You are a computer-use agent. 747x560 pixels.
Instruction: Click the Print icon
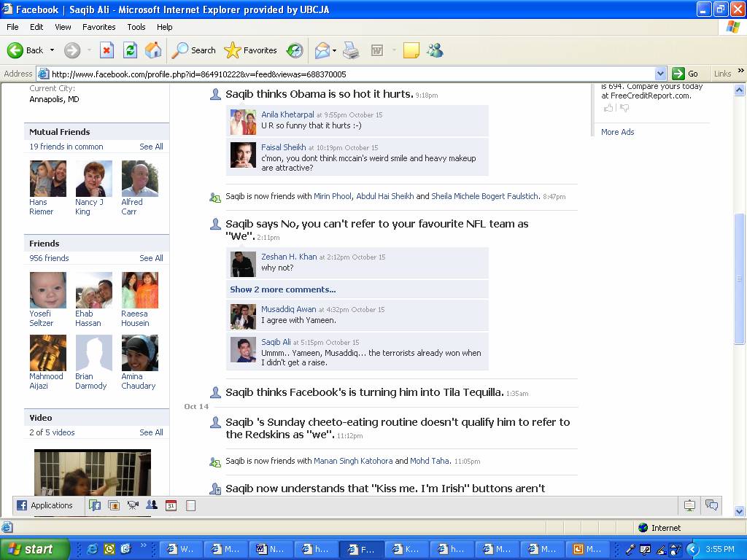(x=351, y=50)
